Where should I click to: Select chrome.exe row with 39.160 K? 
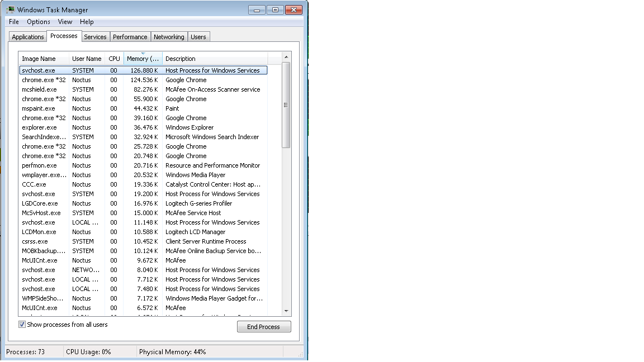pyautogui.click(x=143, y=118)
